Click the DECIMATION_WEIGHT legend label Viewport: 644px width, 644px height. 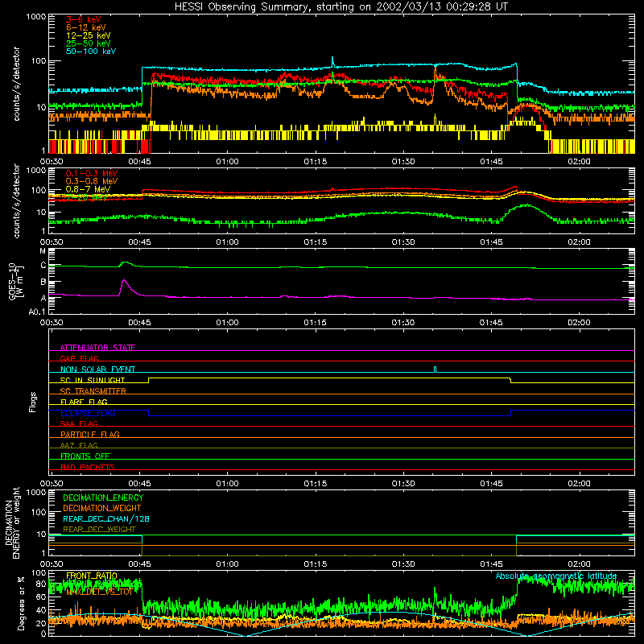tap(102, 508)
